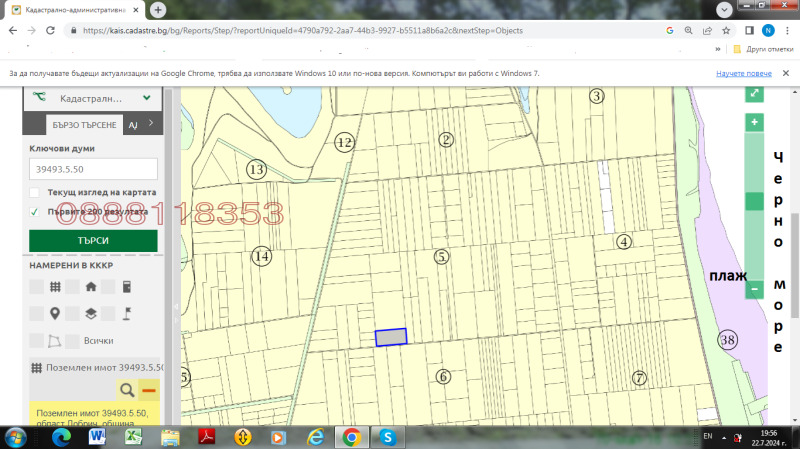800x449 pixels.
Task: Click the fullscreen map expand icon
Action: coord(755,94)
